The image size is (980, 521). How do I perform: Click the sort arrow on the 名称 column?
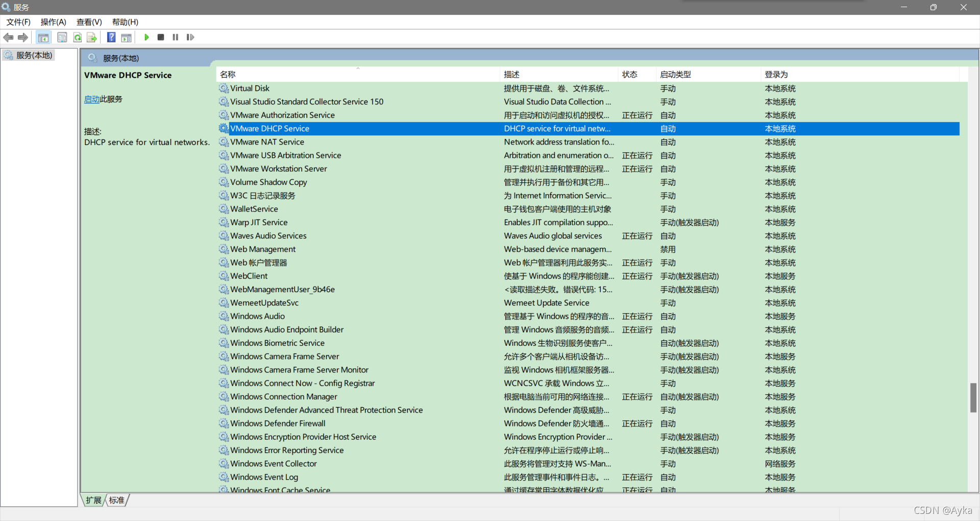[x=359, y=68]
